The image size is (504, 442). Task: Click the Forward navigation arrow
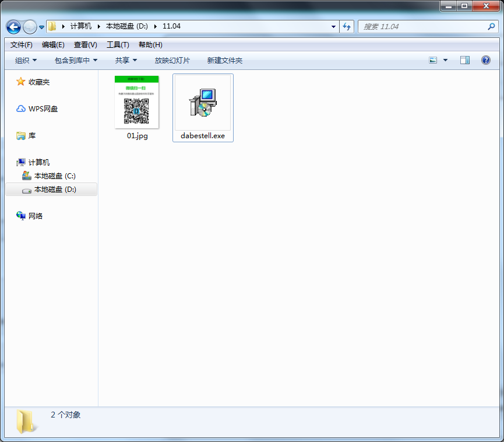point(30,27)
